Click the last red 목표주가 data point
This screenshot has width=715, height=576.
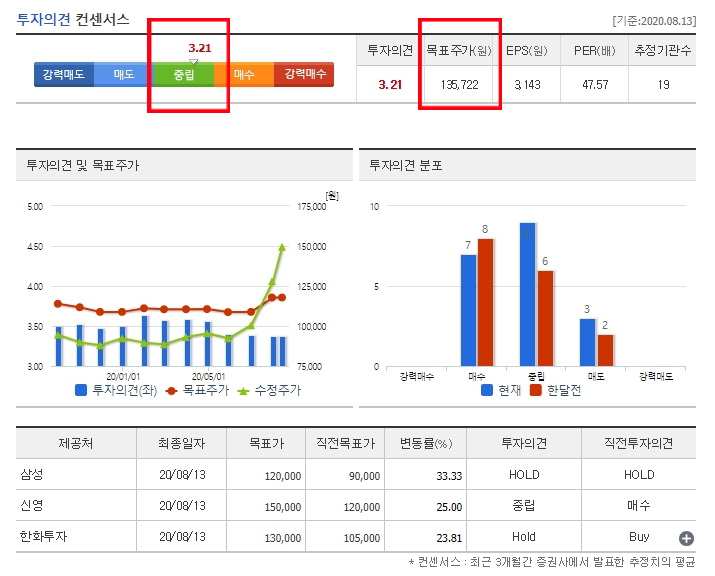tap(282, 297)
